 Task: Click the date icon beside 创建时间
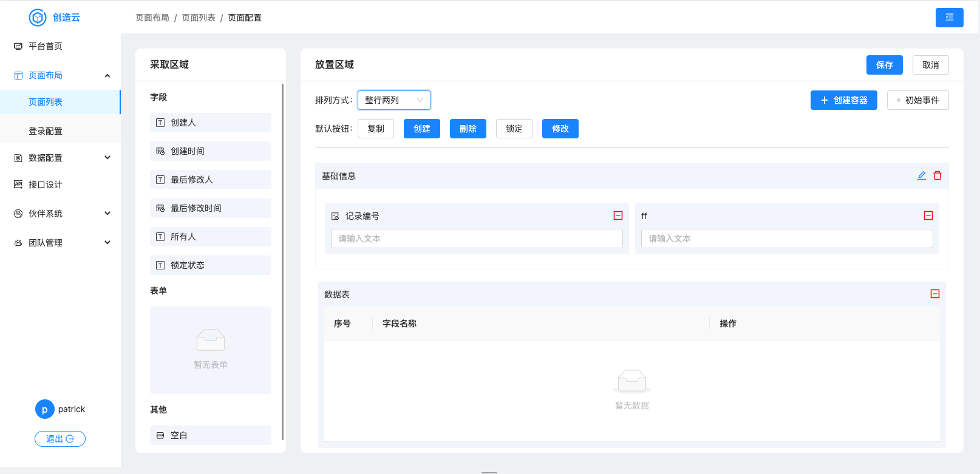(x=160, y=151)
